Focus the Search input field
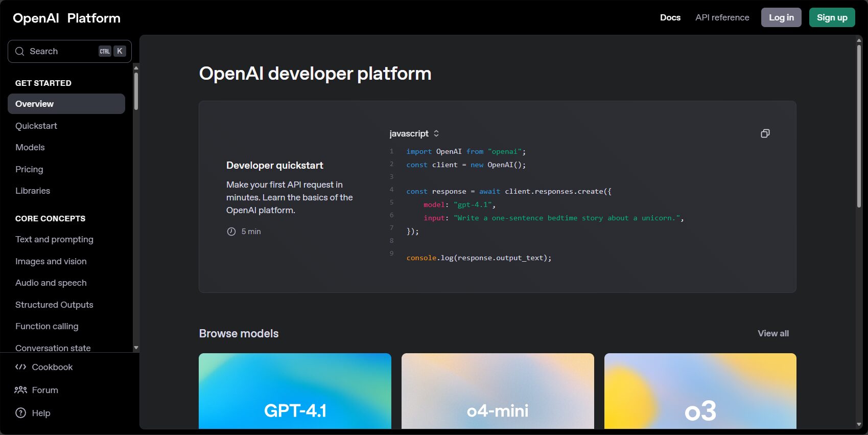 [x=69, y=51]
